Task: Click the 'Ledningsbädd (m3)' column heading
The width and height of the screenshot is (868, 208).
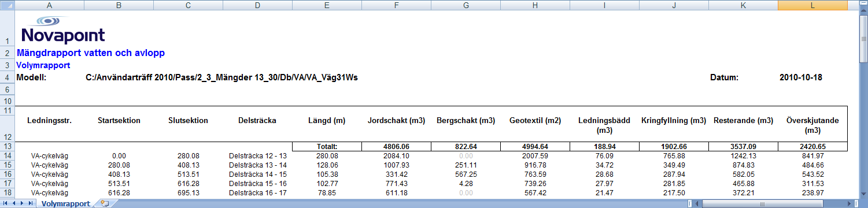Action: pos(604,125)
